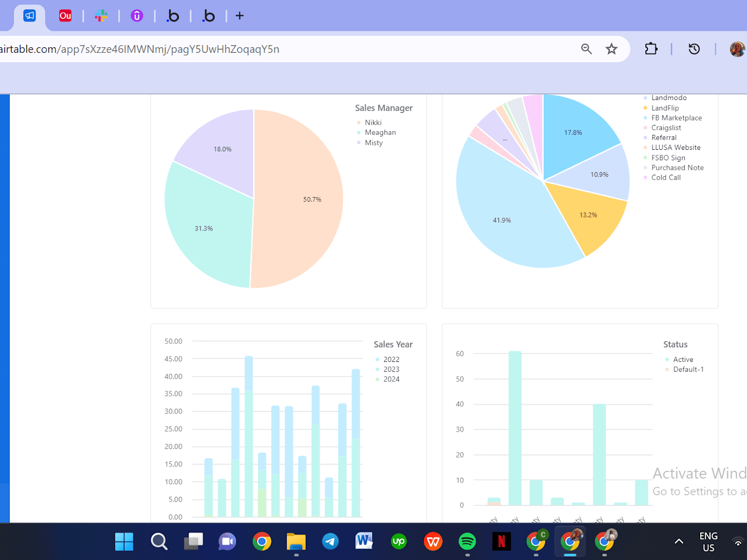This screenshot has width=747, height=560.
Task: Open the browser profile avatar
Action: coord(738,49)
